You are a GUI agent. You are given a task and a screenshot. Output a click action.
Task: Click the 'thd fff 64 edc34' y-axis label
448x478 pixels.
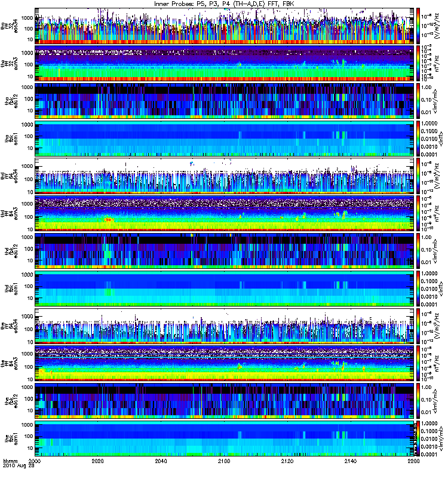coord(9,176)
